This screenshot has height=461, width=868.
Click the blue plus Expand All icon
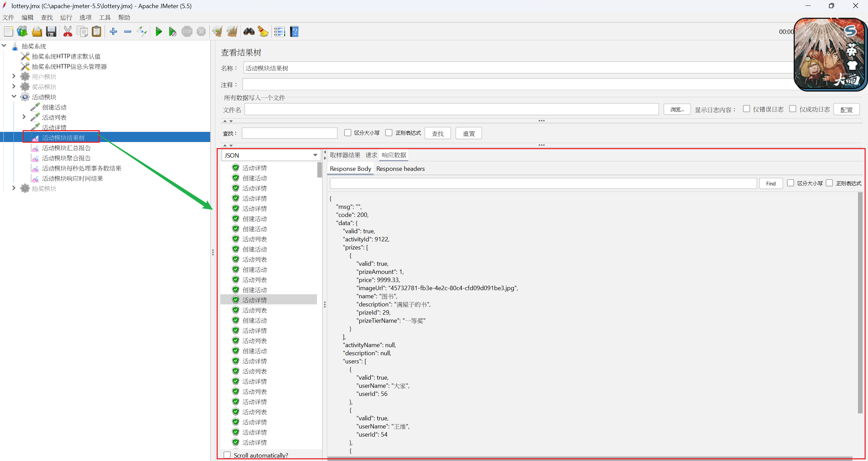tap(113, 32)
